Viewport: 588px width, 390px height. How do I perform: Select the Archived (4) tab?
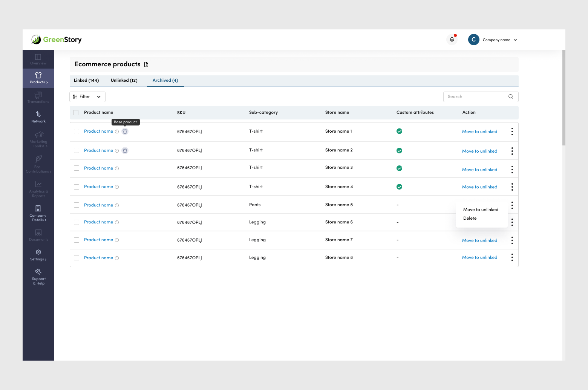click(165, 80)
